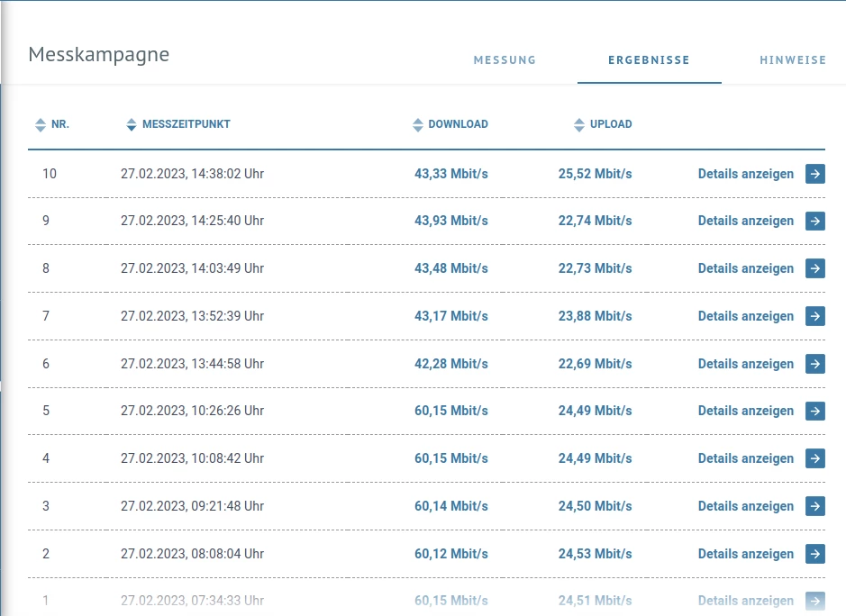
Task: Click upload value 22,74 Mbit/s
Action: (x=596, y=221)
